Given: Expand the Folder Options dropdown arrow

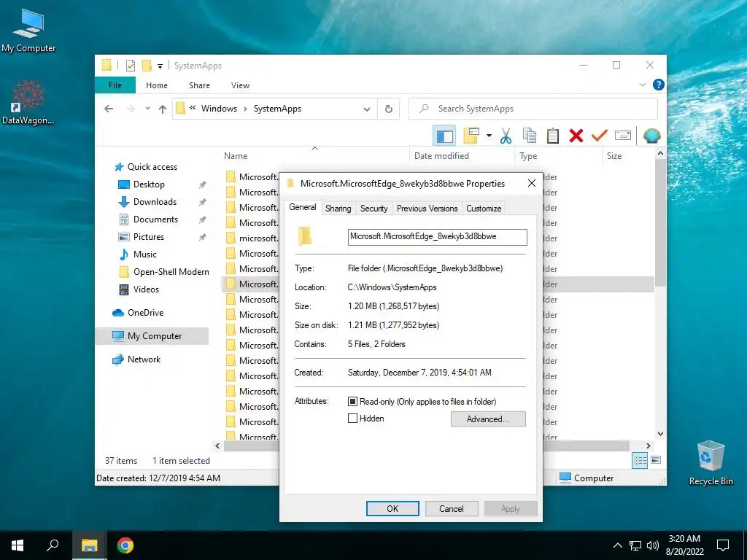Looking at the screenshot, I should (x=489, y=136).
